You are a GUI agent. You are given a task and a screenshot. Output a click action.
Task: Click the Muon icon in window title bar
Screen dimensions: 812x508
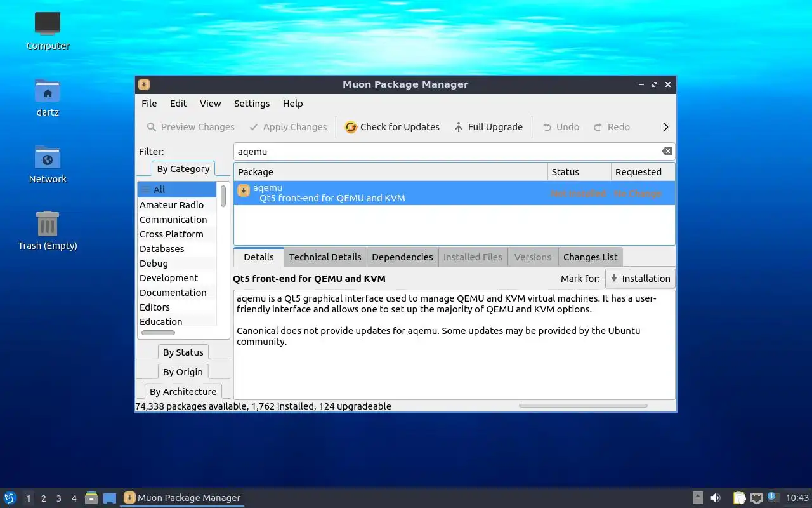coord(144,84)
